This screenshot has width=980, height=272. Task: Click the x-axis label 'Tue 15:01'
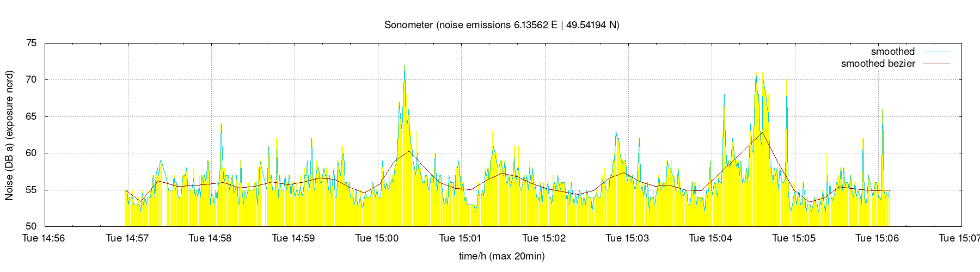pos(461,238)
